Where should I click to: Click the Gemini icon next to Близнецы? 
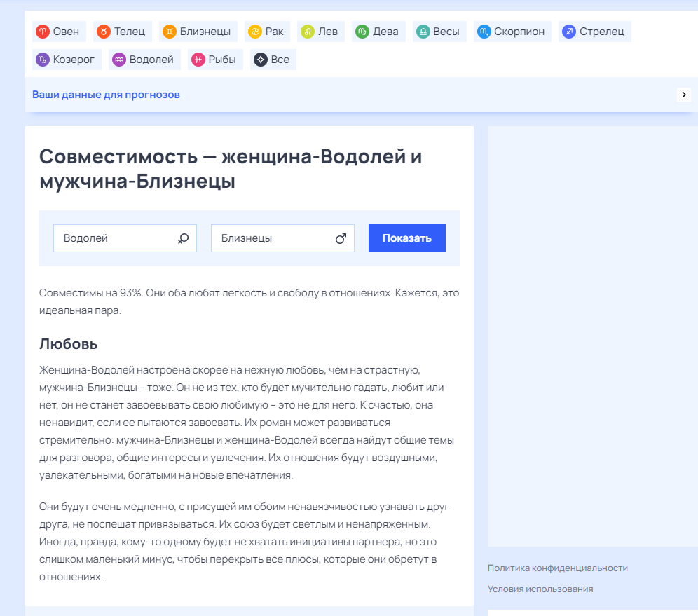pos(170,32)
